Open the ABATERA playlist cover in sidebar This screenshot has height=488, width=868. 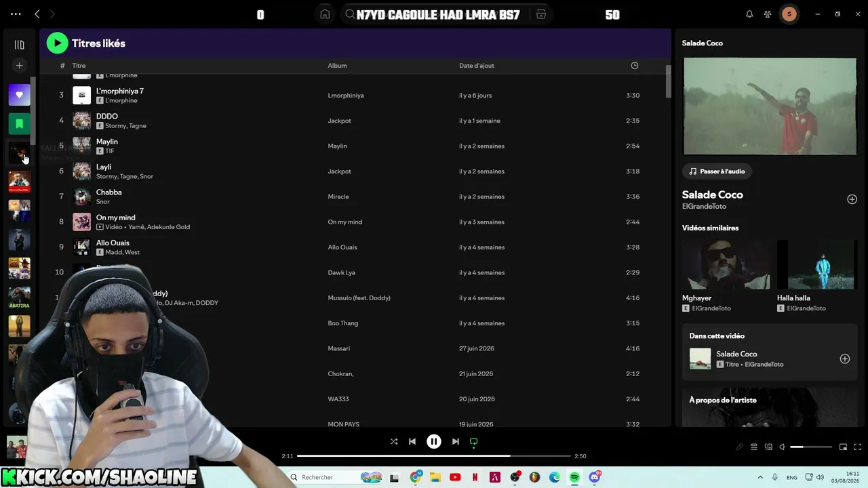(x=19, y=298)
